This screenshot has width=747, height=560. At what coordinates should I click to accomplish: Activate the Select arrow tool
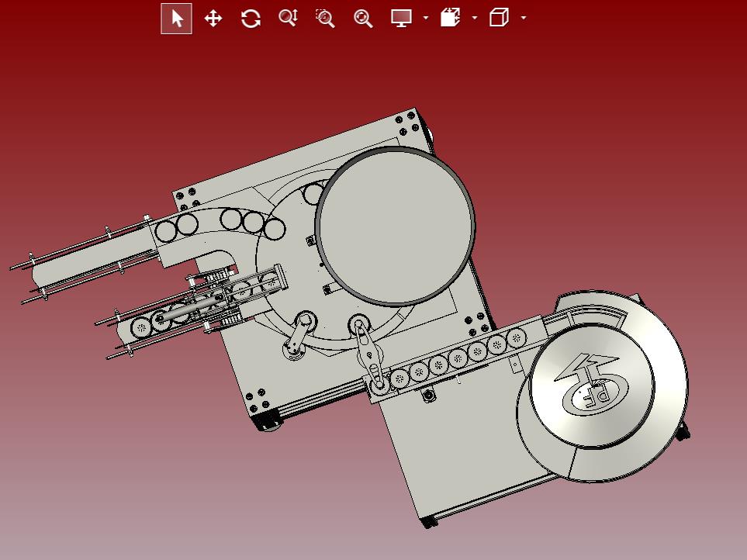tap(176, 19)
